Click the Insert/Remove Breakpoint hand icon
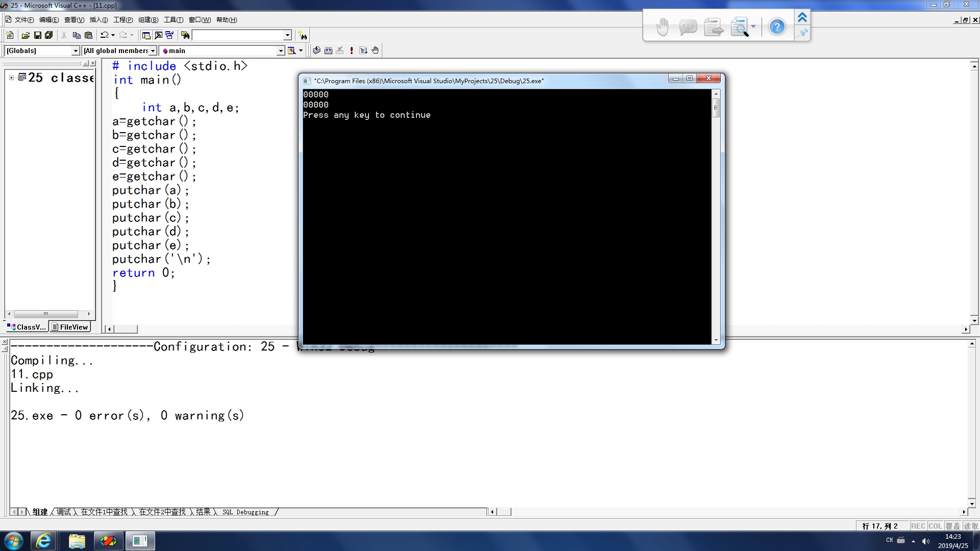Viewport: 980px width, 551px height. coord(375,50)
